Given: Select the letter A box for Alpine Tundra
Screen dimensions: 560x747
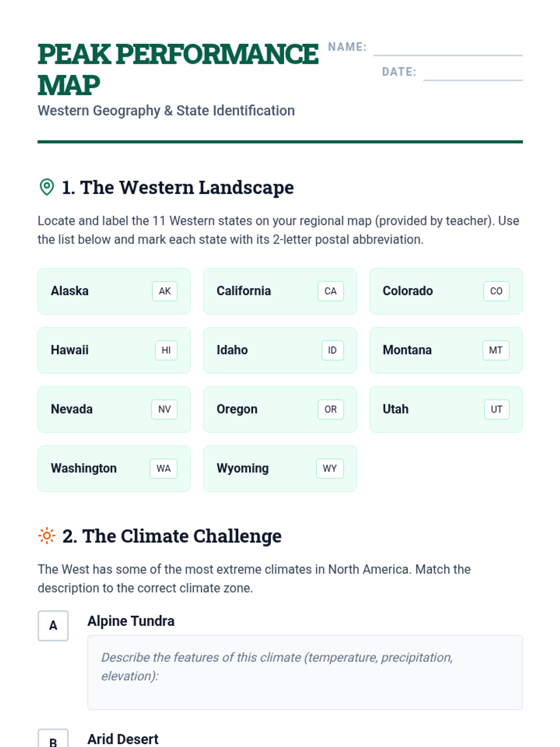Looking at the screenshot, I should pos(53,626).
